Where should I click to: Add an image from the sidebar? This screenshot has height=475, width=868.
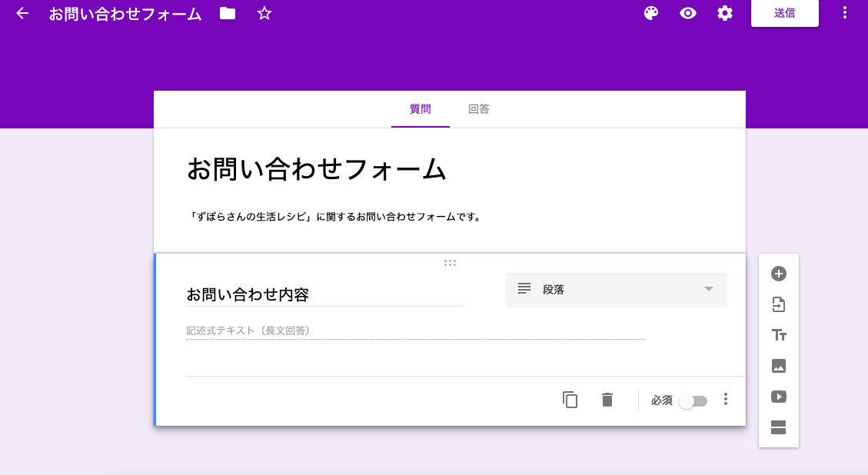coord(778,366)
